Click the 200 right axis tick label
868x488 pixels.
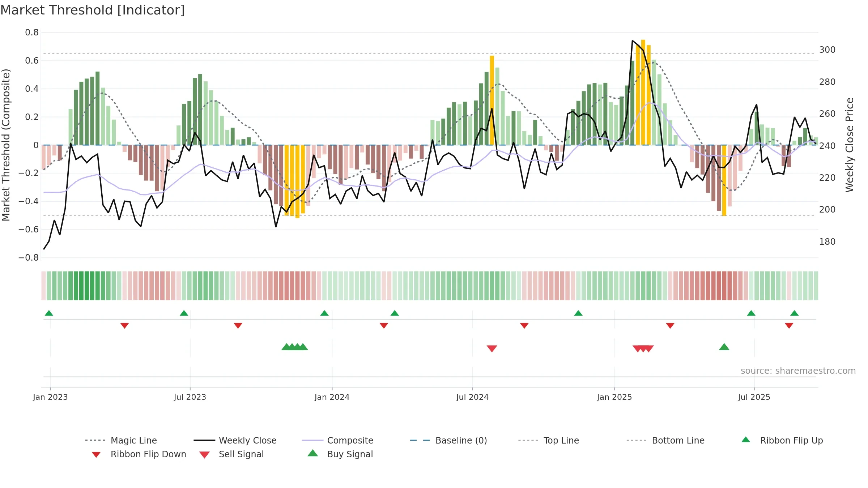point(827,210)
